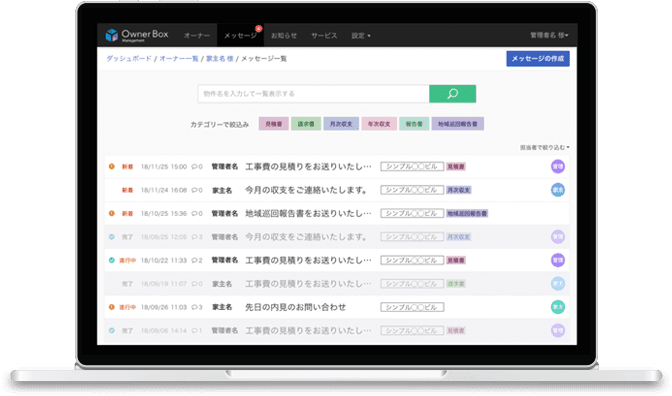Open the 地域巡回報告書をお送りいたし… message
The height and width of the screenshot is (396, 672).
point(308,213)
